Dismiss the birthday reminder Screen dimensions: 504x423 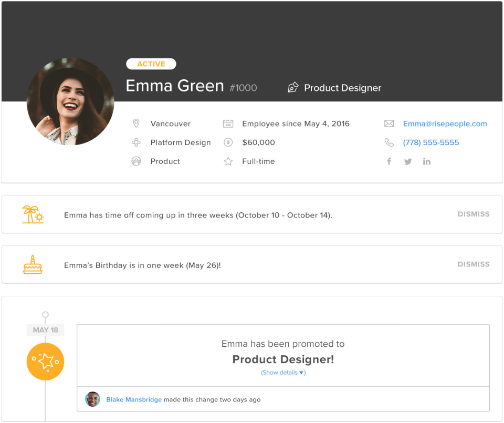[474, 264]
